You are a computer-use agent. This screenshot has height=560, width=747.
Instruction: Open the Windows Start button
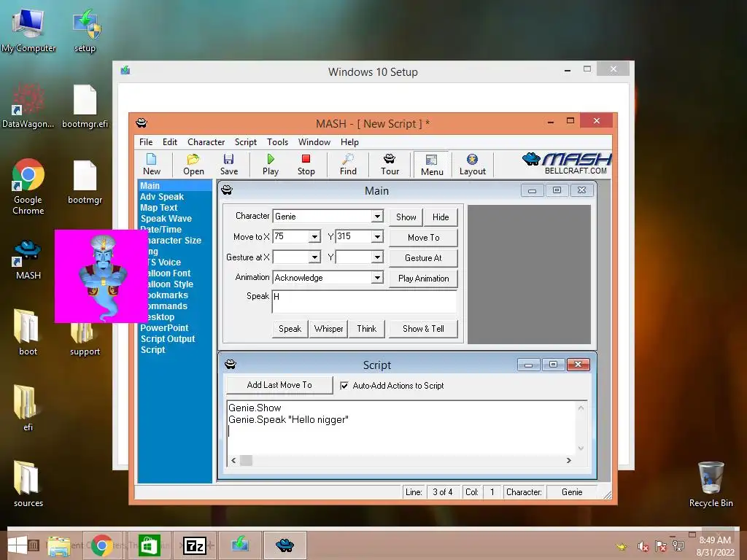(18, 545)
